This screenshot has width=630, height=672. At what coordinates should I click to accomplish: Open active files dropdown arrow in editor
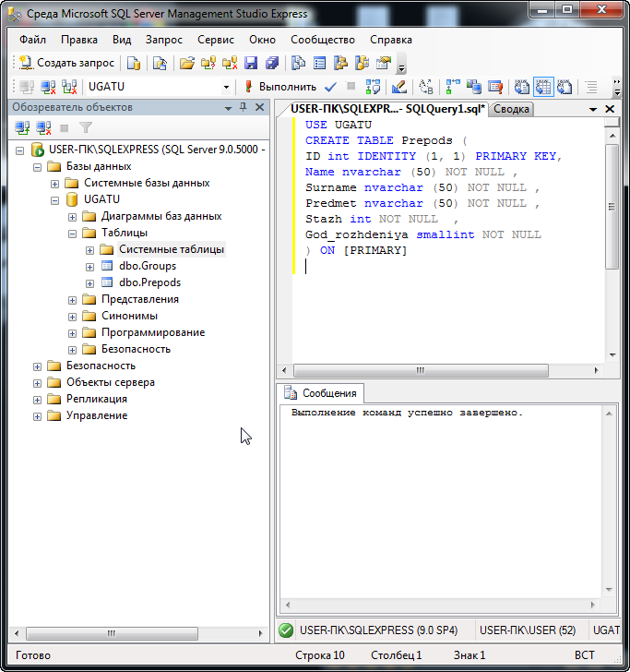[x=593, y=110]
